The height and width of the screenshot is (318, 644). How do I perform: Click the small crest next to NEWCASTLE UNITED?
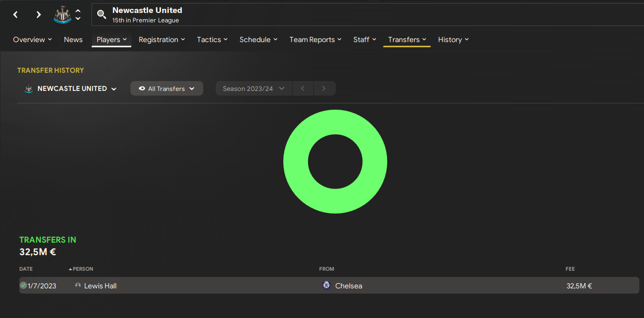(x=29, y=89)
